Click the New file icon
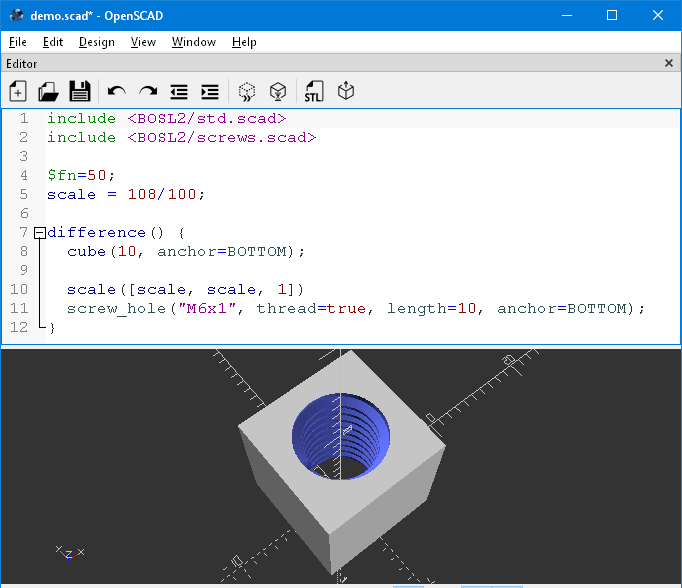 tap(18, 92)
